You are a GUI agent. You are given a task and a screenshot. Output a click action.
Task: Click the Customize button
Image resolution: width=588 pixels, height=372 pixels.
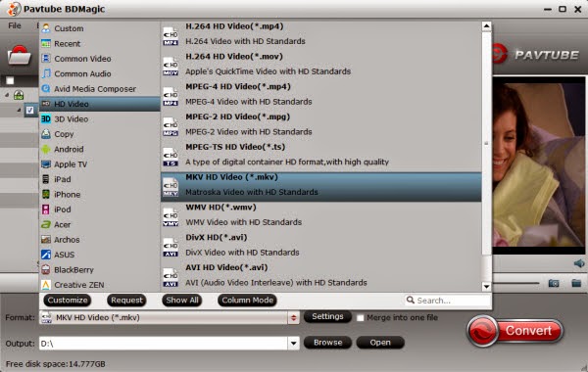click(68, 301)
